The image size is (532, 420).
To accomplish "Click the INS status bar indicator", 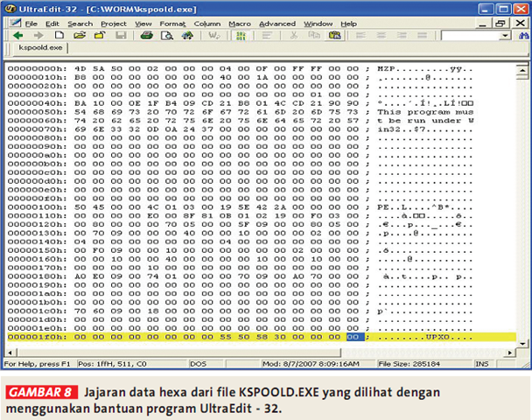I will pos(482,364).
